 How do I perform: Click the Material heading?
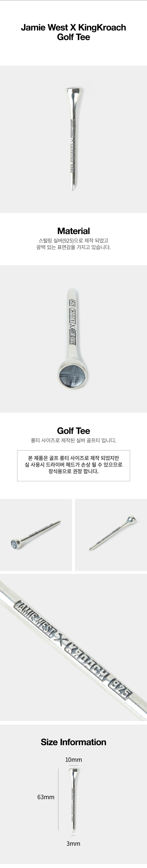tap(73, 231)
